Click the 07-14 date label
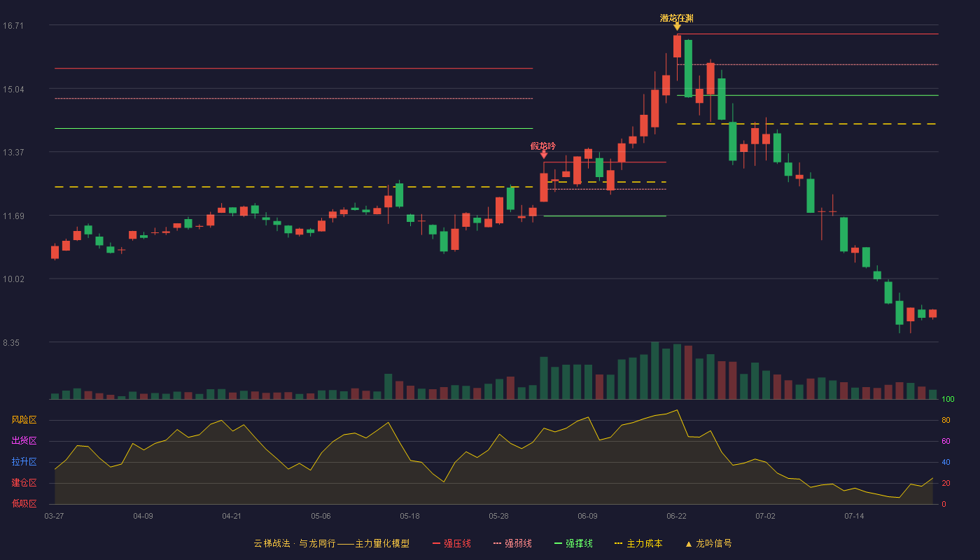 [854, 516]
